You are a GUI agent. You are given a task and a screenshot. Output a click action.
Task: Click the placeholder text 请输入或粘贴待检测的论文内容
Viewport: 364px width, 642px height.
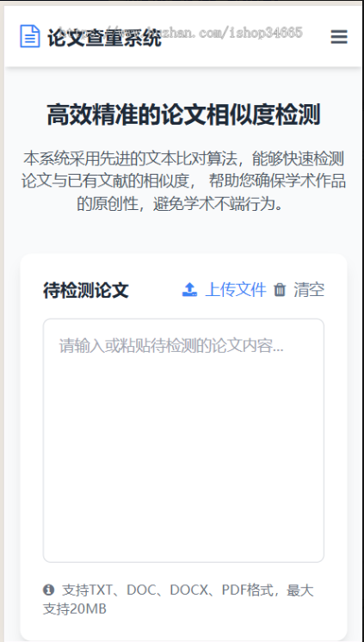(171, 346)
